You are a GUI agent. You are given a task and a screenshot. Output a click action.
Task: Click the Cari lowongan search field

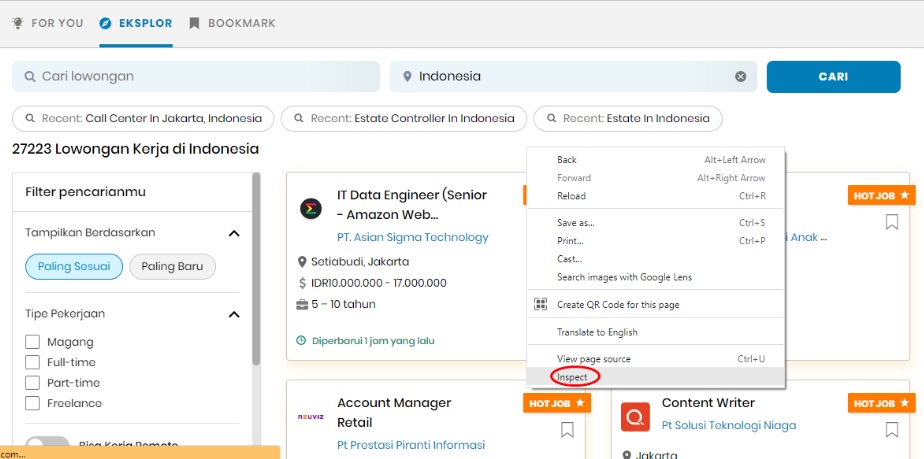tap(196, 76)
